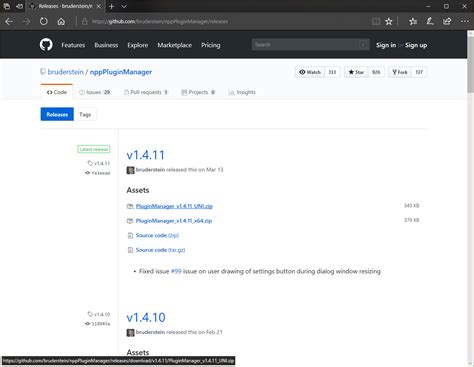474x367 pixels.
Task: Select the Releases button
Action: tap(57, 114)
